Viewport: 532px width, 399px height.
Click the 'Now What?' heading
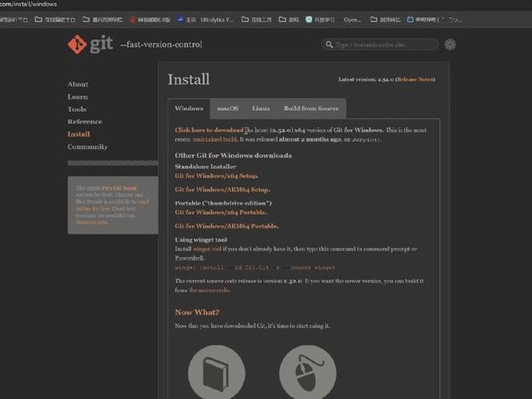tap(197, 312)
